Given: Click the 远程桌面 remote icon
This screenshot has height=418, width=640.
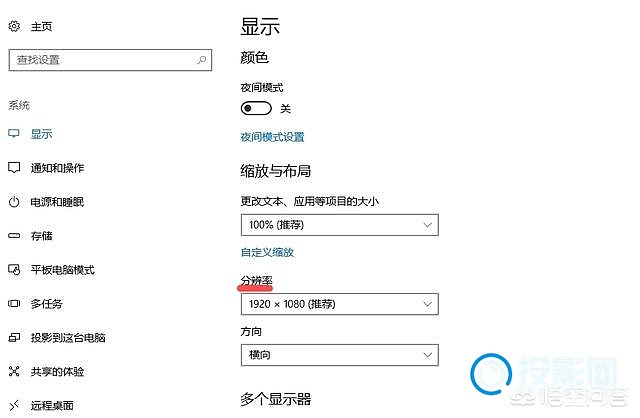Looking at the screenshot, I should (x=14, y=405).
